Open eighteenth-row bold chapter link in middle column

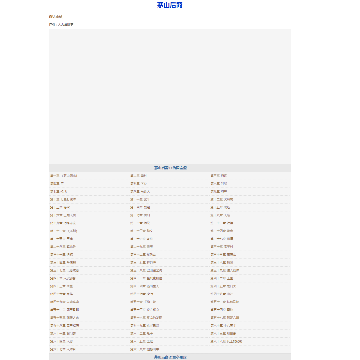[145, 310]
